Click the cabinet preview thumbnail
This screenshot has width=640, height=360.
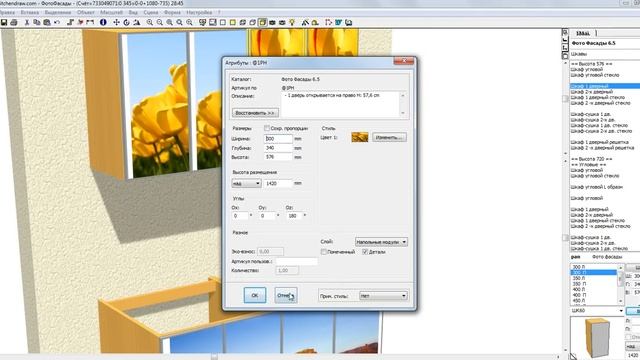coord(597,337)
